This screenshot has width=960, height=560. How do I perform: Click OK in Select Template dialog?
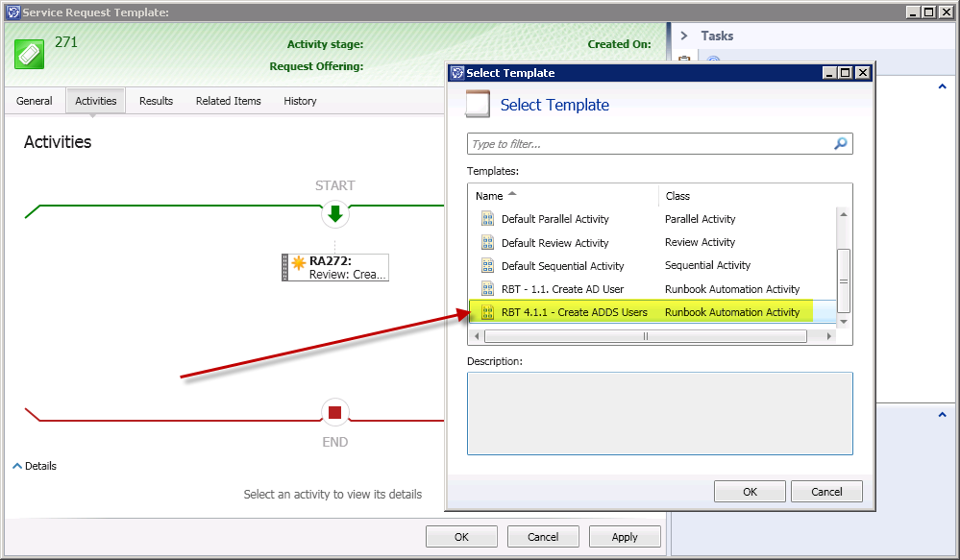click(750, 492)
